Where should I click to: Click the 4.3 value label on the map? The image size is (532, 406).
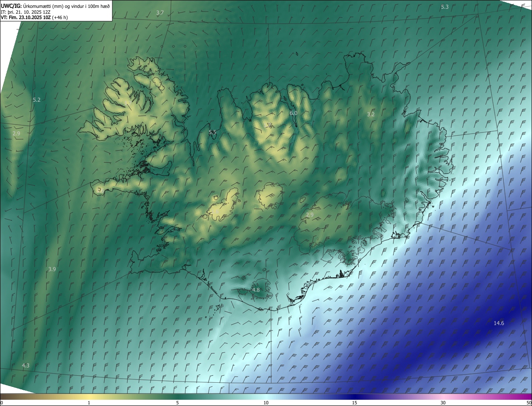pyautogui.click(x=26, y=365)
